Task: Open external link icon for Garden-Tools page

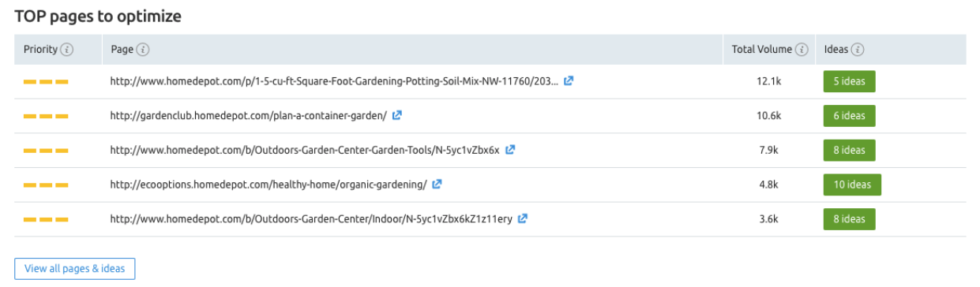Action: pos(510,150)
